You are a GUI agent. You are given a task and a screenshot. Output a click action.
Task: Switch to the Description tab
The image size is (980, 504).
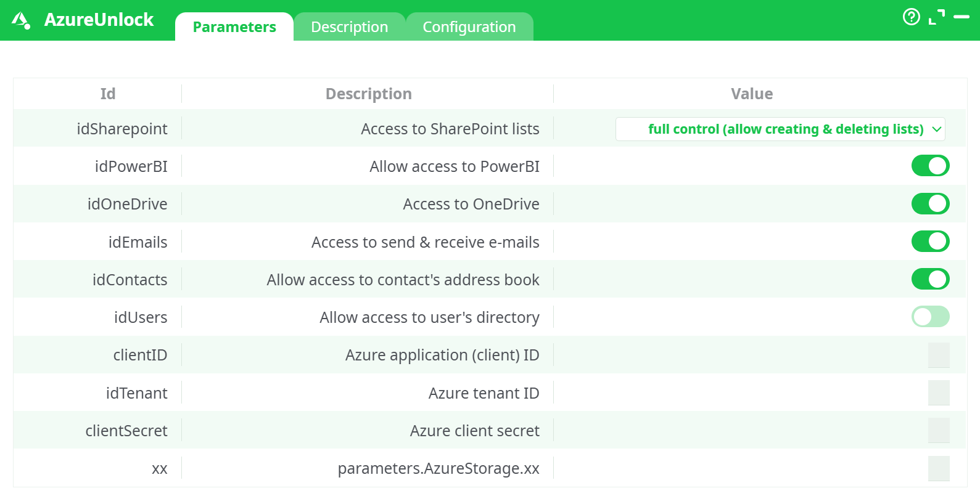[x=350, y=27]
